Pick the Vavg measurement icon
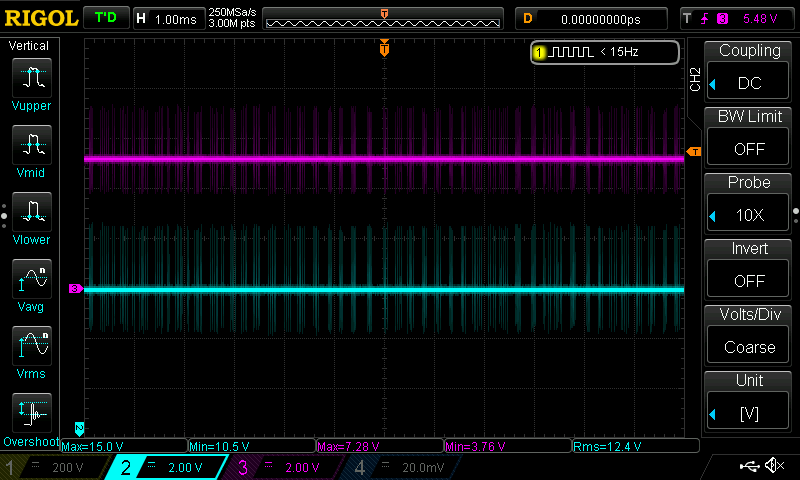 [34, 278]
